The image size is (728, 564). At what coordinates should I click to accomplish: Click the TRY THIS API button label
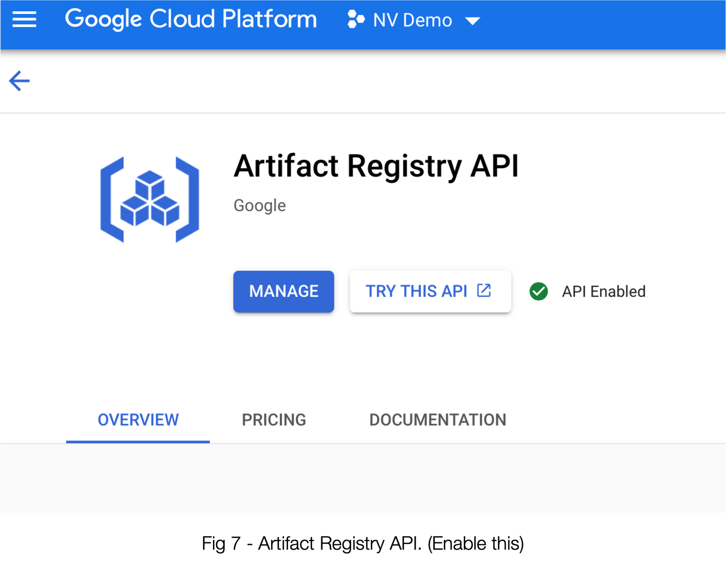tap(416, 291)
